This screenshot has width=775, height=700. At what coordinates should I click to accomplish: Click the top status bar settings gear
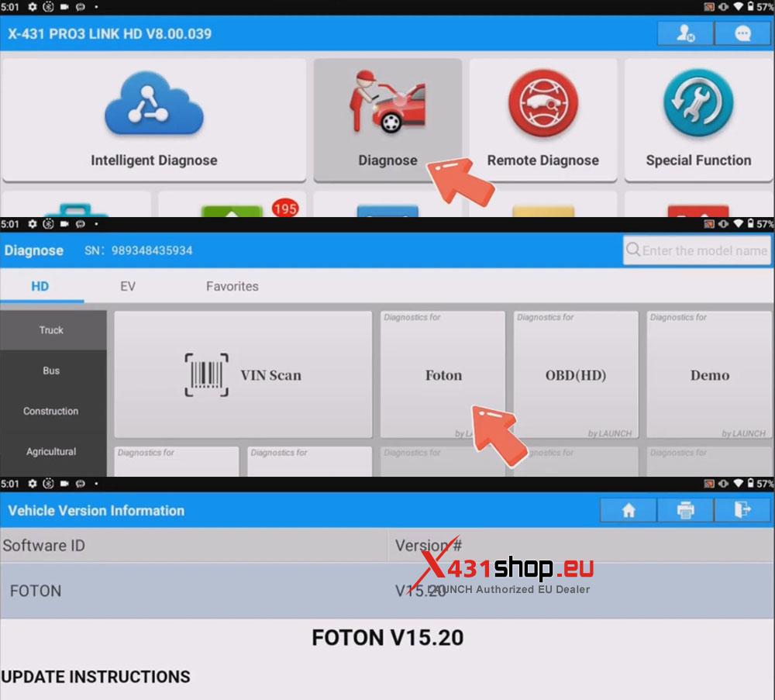[32, 7]
